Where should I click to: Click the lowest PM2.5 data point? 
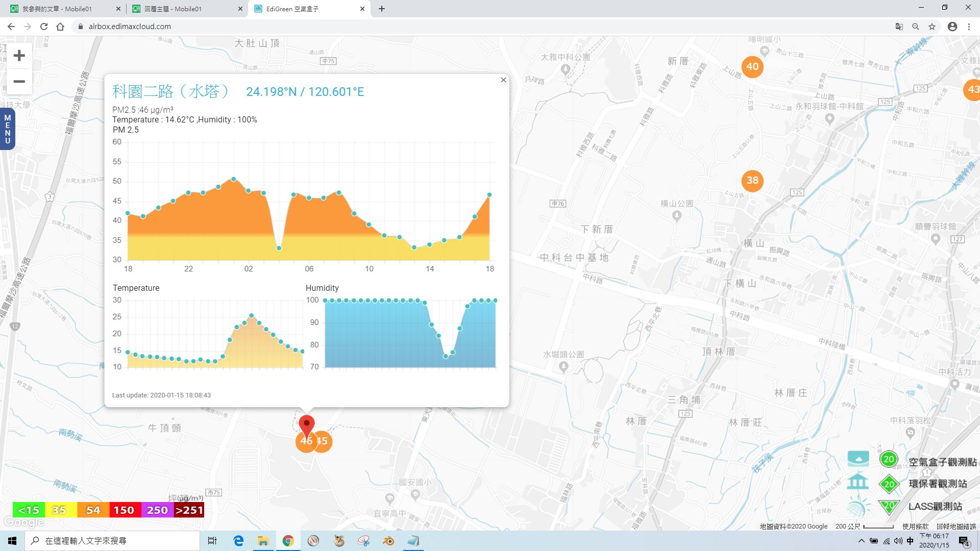click(x=279, y=248)
